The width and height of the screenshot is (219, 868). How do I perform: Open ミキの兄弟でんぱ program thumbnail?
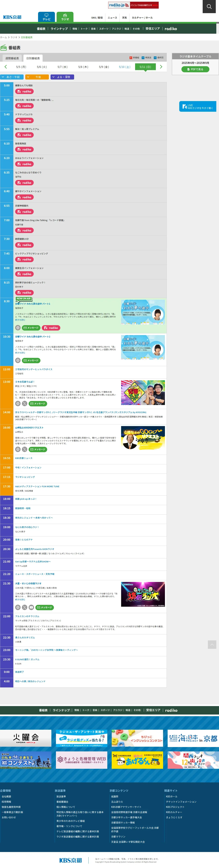click(x=143, y=393)
